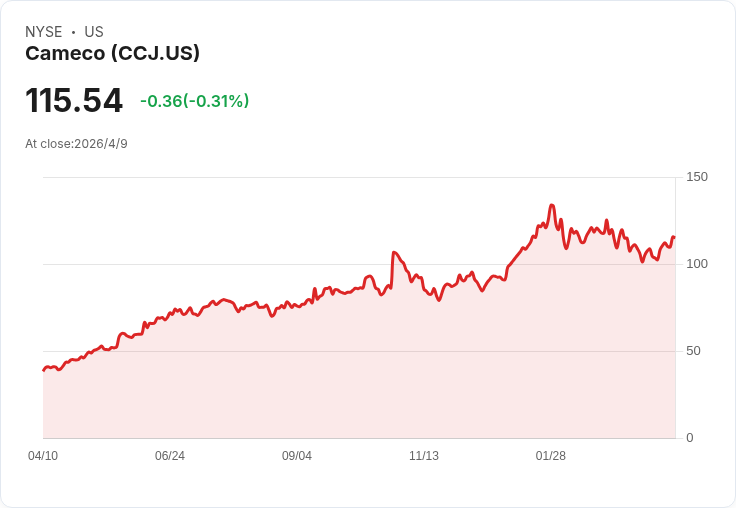This screenshot has width=736, height=508.
Task: Select the US market label
Action: click(94, 32)
